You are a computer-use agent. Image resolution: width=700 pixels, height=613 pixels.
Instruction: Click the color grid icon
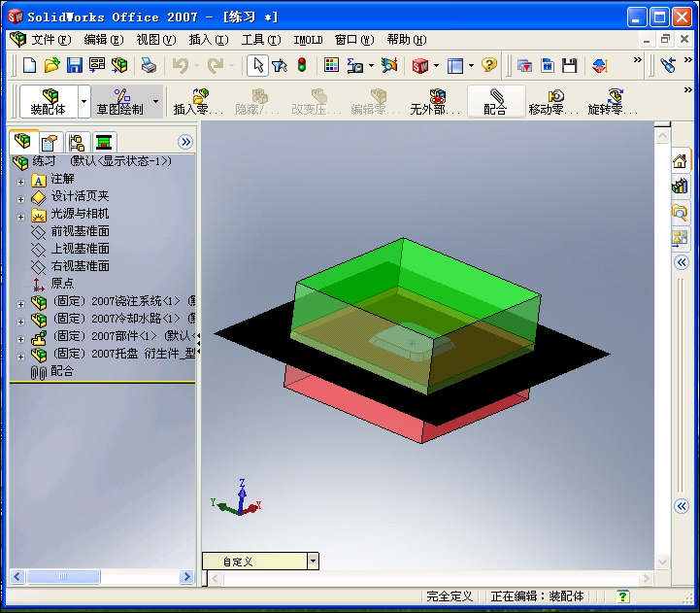331,66
